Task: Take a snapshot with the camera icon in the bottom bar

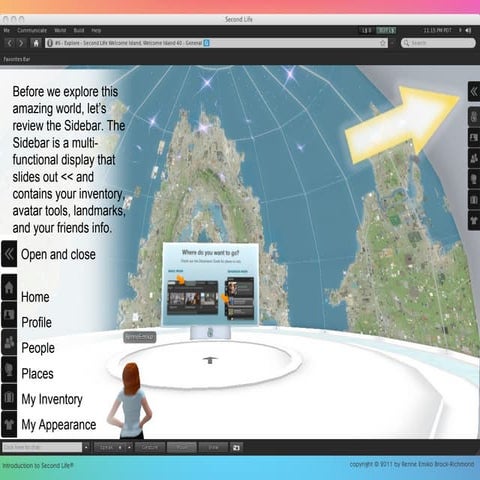Action: pos(236,447)
